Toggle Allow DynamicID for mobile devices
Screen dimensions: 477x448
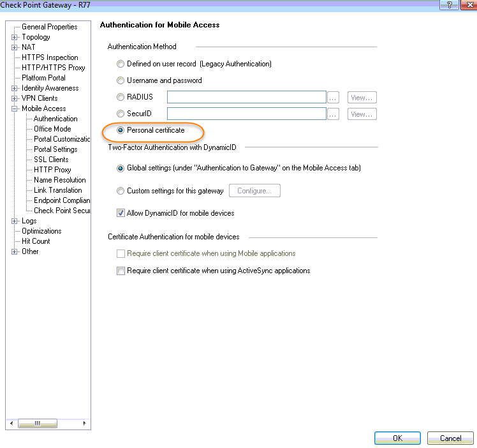(121, 213)
